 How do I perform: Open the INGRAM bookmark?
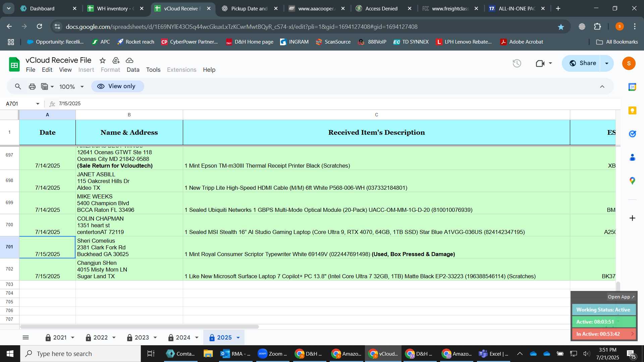click(294, 42)
